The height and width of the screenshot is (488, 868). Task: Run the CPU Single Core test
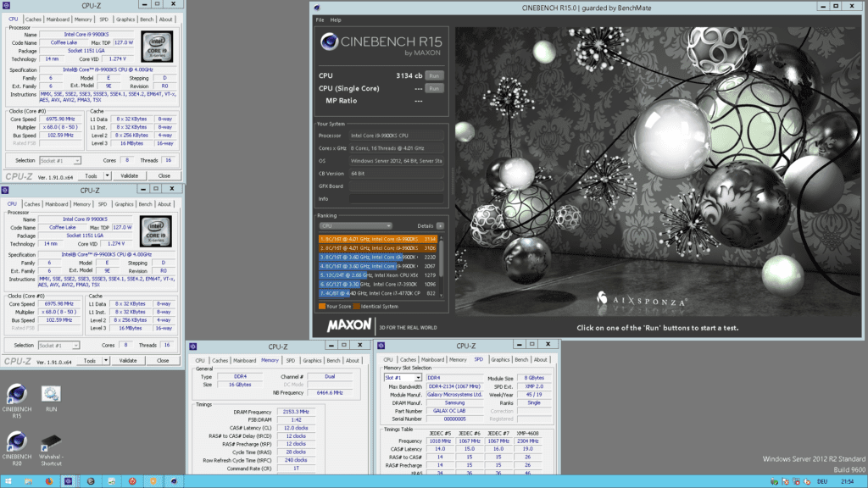coord(434,88)
